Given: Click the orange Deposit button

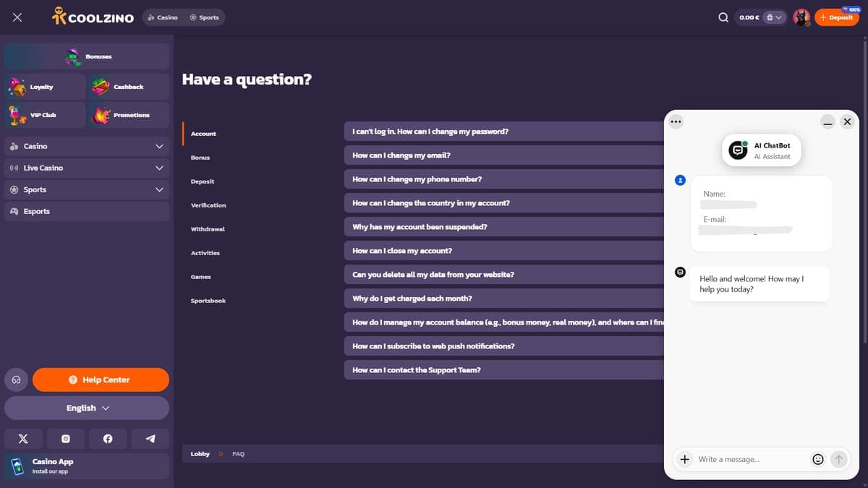Looking at the screenshot, I should tap(837, 17).
